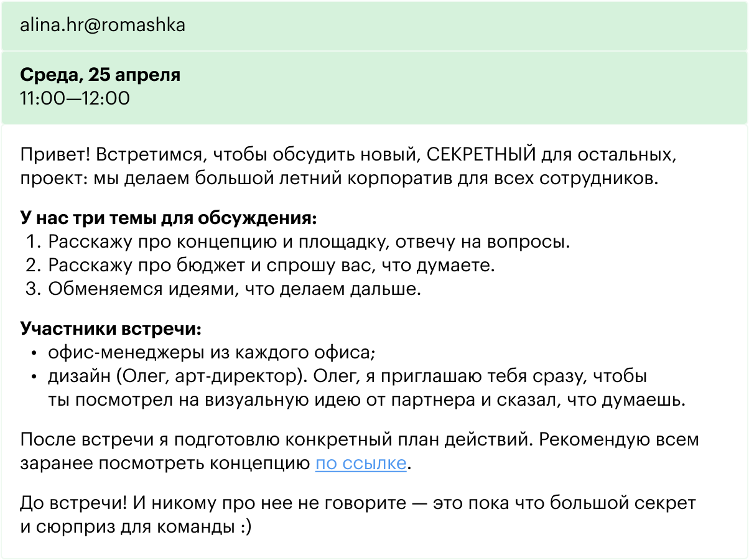Click the heading 'У нас три темы для обсуждения:'
Viewport: 749px width, 560px height.
169,218
